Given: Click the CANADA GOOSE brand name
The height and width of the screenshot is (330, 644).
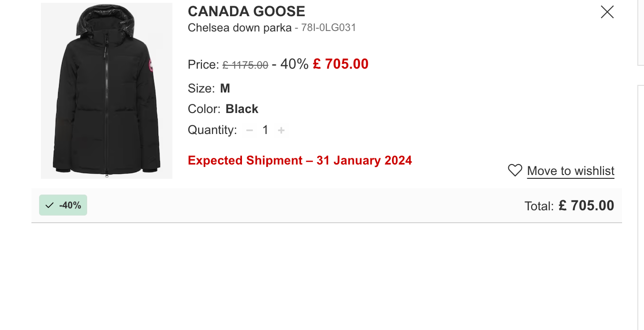Looking at the screenshot, I should click(x=246, y=11).
